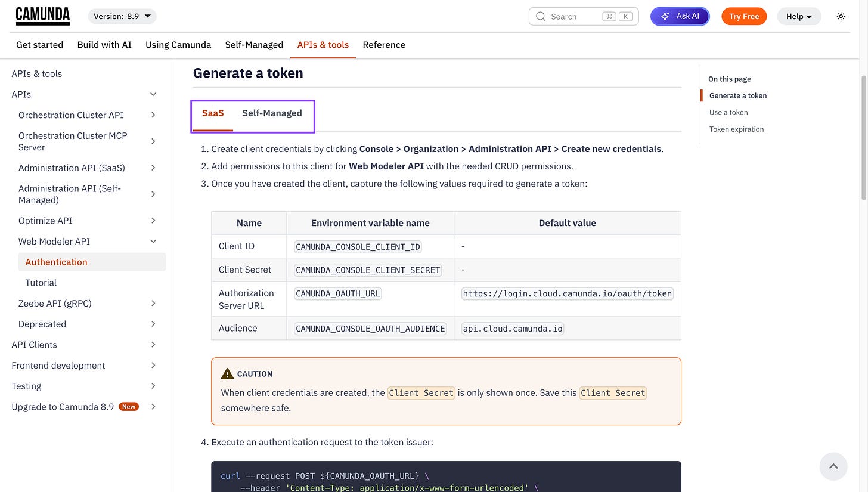Screen dimensions: 868x492
Task: Open Upgrade to Camunda 8.9 link
Action: (x=63, y=407)
